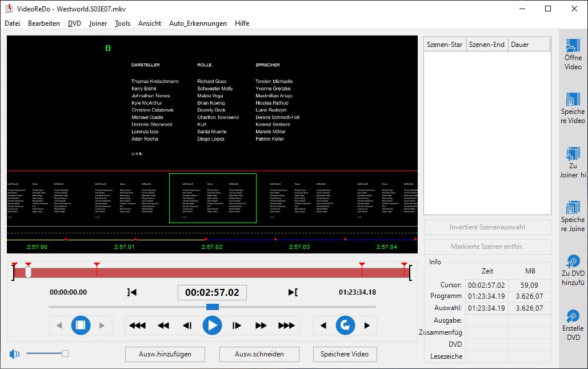Click the Öffne Video toolbar icon
Image resolution: width=588 pixels, height=369 pixels.
(x=573, y=46)
